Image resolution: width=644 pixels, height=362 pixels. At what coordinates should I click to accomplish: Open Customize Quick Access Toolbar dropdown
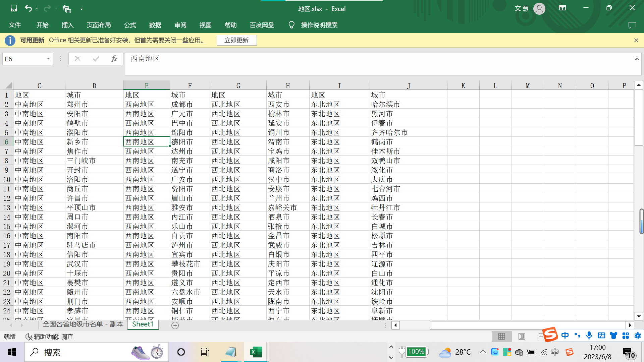point(82,9)
